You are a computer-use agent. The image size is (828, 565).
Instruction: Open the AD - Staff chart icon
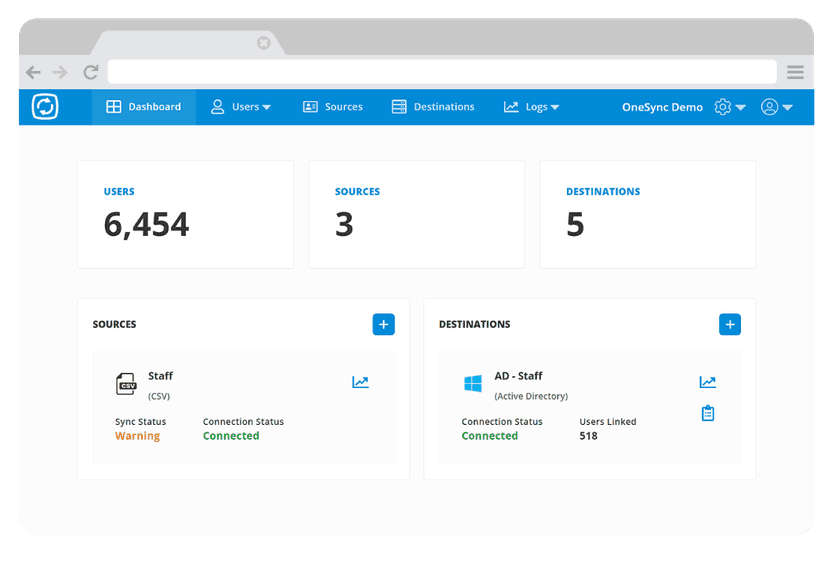(707, 382)
